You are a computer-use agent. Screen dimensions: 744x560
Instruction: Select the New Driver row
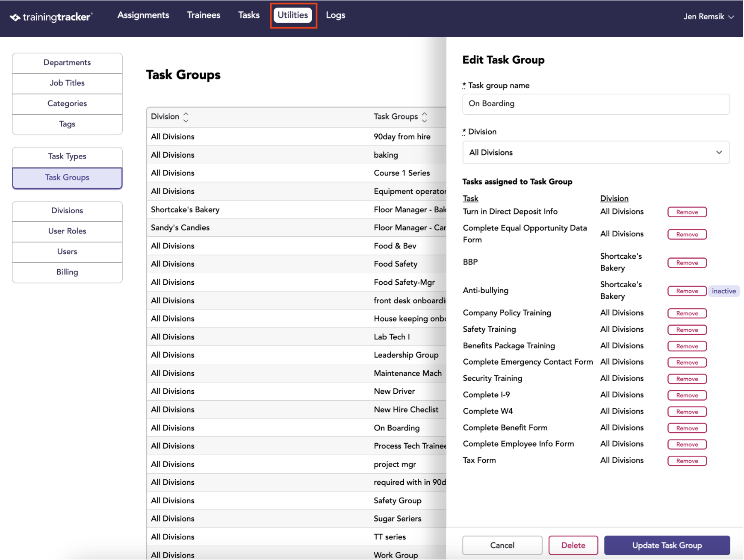coord(296,391)
